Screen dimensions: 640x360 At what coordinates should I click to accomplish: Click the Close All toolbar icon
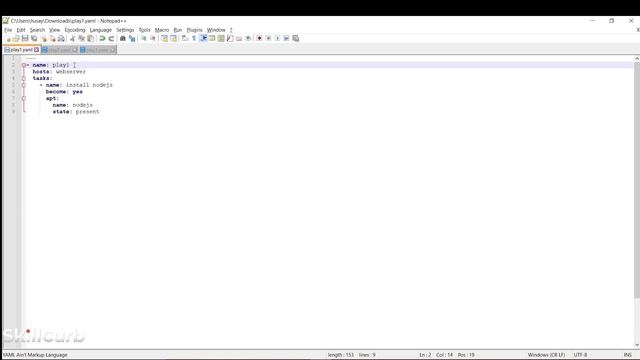coord(53,38)
